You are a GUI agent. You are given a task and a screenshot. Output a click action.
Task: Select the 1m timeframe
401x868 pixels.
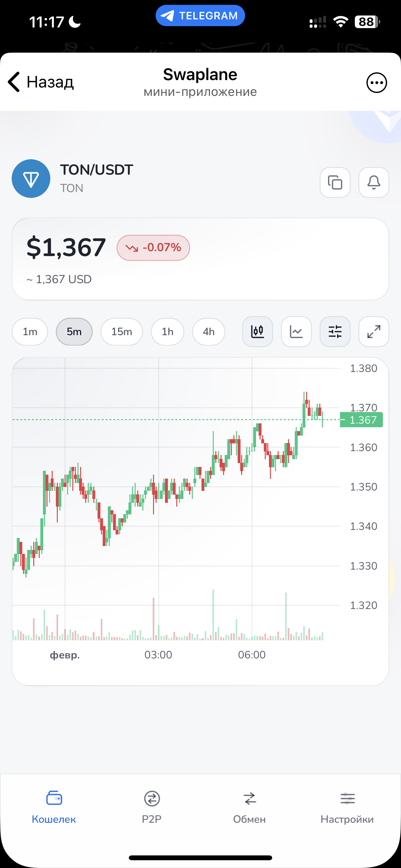(30, 332)
